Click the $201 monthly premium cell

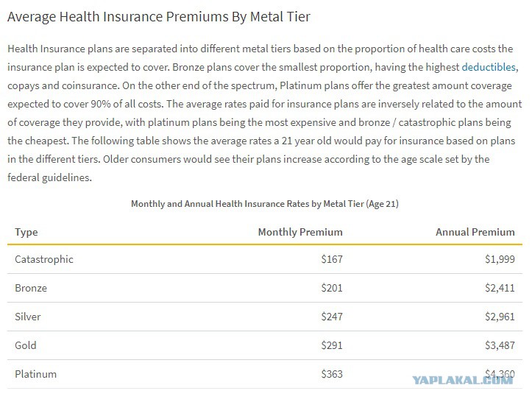332,289
